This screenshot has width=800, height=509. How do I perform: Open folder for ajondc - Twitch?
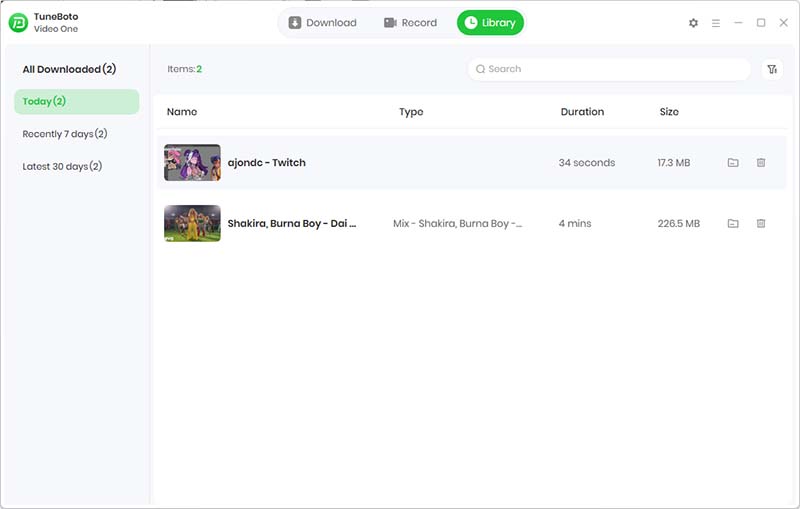click(733, 163)
